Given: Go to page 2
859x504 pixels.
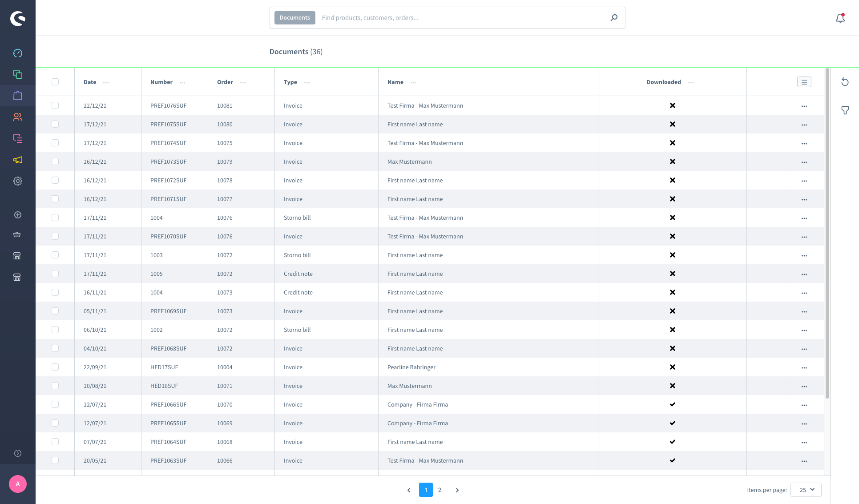Looking at the screenshot, I should tap(440, 490).
